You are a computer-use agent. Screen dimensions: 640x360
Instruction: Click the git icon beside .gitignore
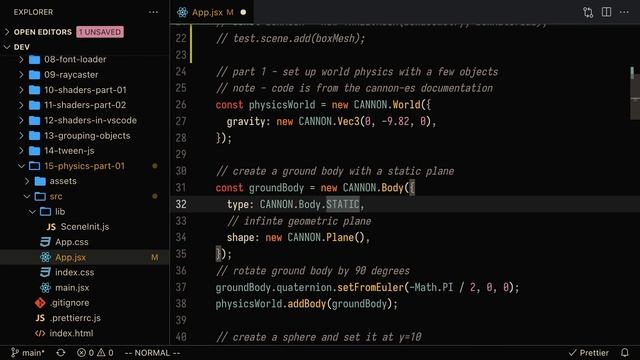(40, 303)
